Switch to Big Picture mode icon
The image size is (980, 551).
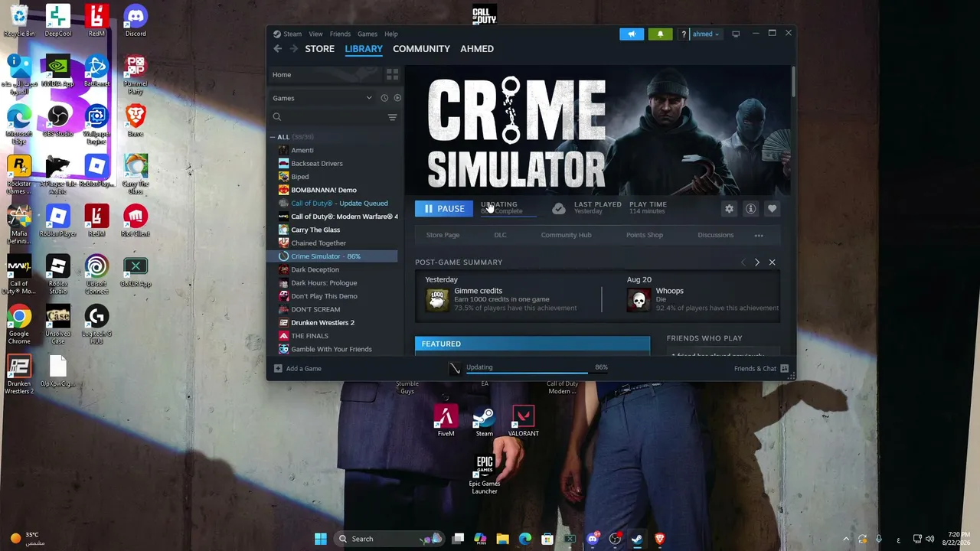[736, 34]
